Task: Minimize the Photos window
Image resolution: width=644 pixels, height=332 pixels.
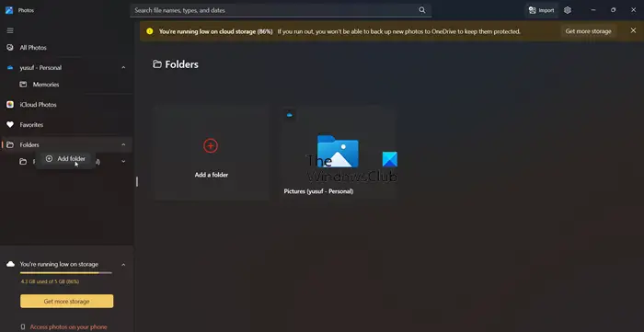Action: tap(593, 10)
